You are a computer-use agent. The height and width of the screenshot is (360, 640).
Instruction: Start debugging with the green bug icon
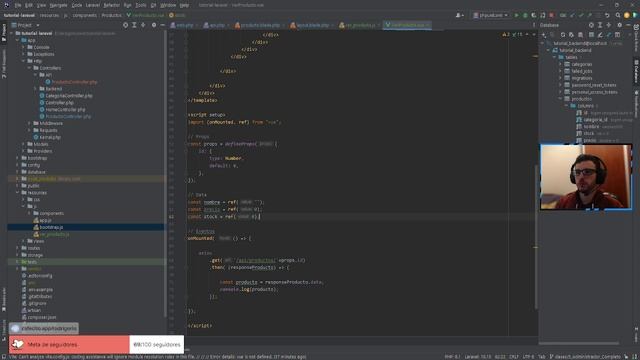point(525,15)
